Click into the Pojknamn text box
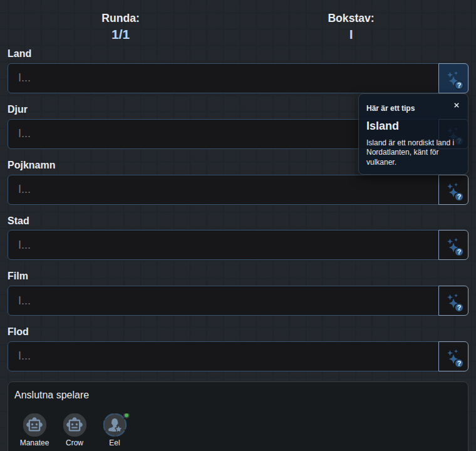The height and width of the screenshot is (451, 476). 223,190
